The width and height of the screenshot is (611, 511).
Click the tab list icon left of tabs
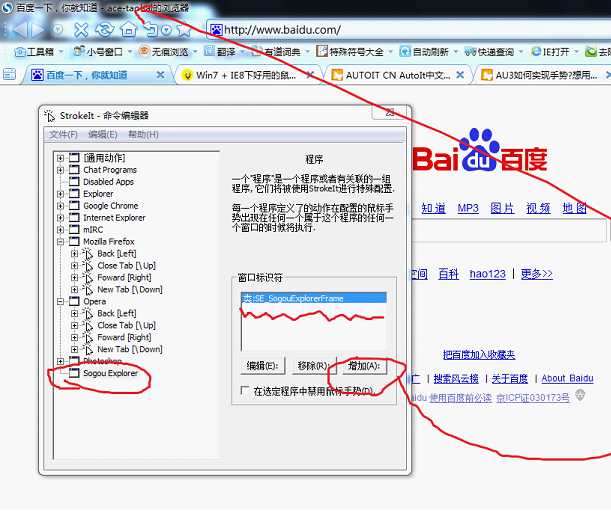pos(9,74)
